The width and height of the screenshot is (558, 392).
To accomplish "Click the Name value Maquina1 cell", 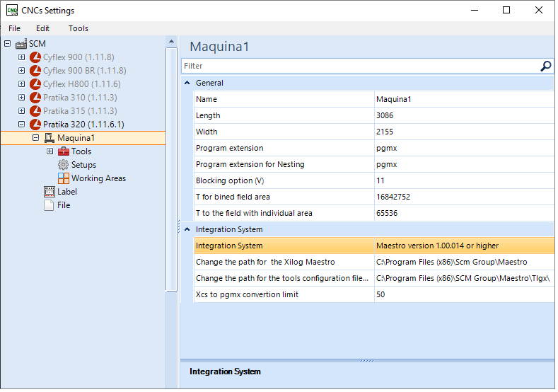I will [465, 99].
